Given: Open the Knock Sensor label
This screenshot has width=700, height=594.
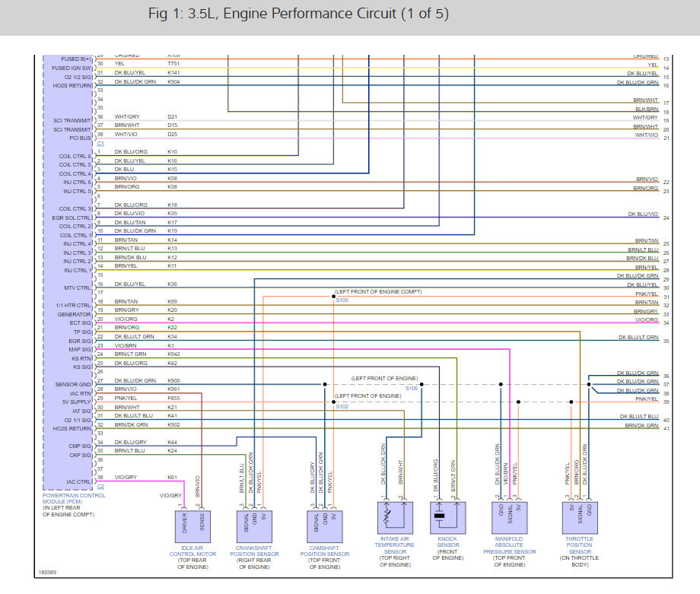Looking at the screenshot, I should tap(447, 542).
